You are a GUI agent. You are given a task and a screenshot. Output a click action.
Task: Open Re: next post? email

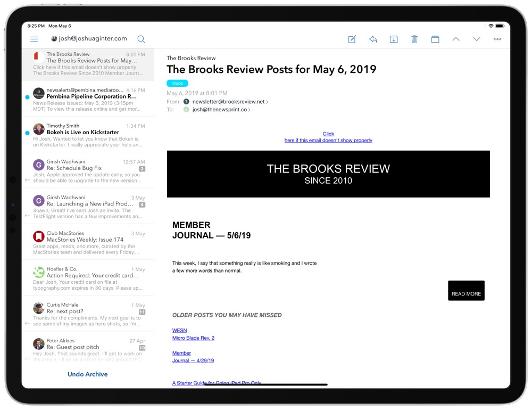(88, 314)
